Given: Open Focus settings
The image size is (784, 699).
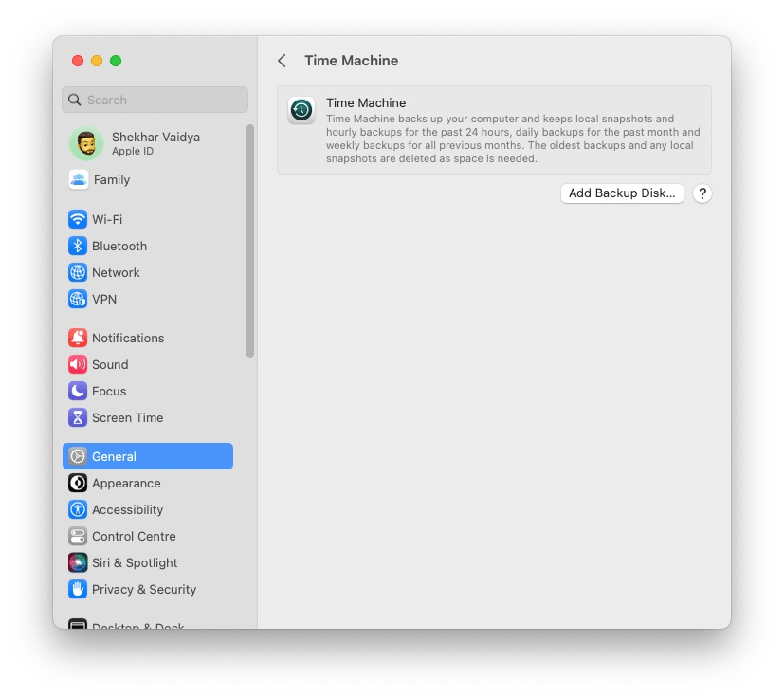Looking at the screenshot, I should (x=109, y=391).
